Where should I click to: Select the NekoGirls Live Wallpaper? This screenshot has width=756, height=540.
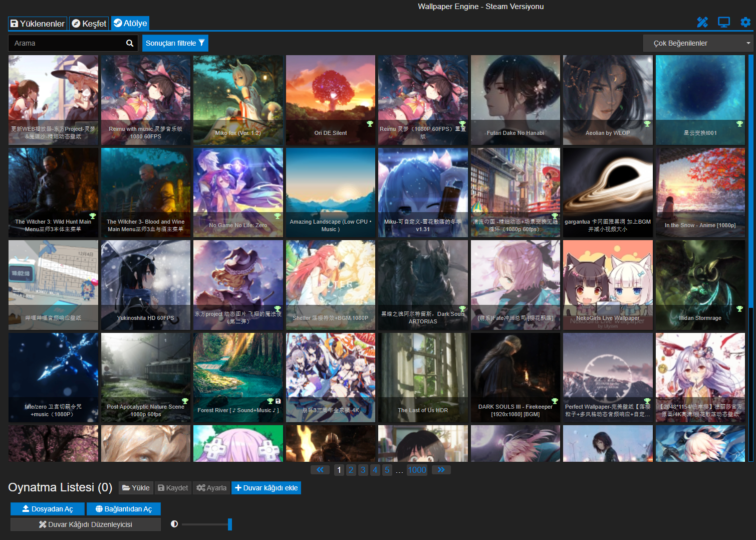coord(608,285)
